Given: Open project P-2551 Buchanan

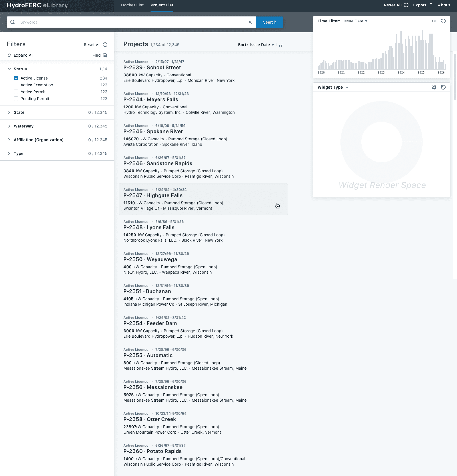Looking at the screenshot, I should coord(203,295).
